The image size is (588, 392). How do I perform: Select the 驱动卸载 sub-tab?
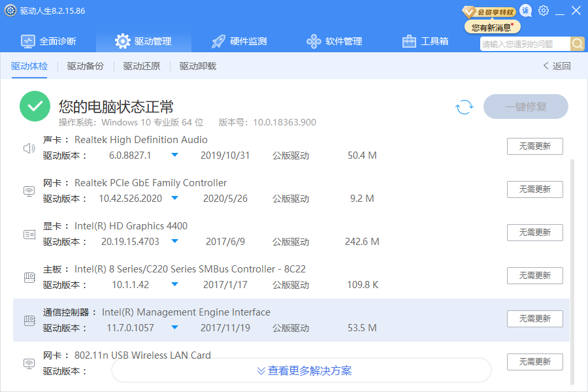tap(197, 67)
